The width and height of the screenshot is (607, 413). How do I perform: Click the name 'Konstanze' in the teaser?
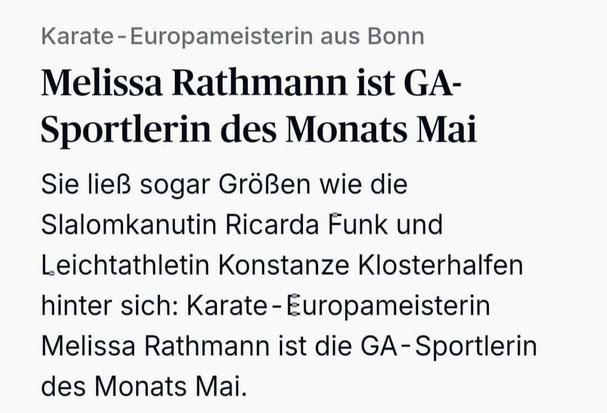pyautogui.click(x=284, y=266)
